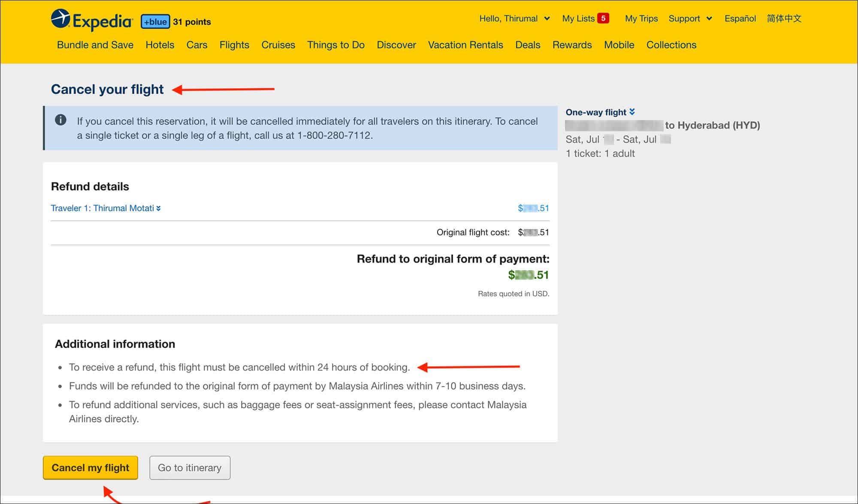Click the 'Rates quoted in USD.' text
The image size is (858, 504).
514,294
